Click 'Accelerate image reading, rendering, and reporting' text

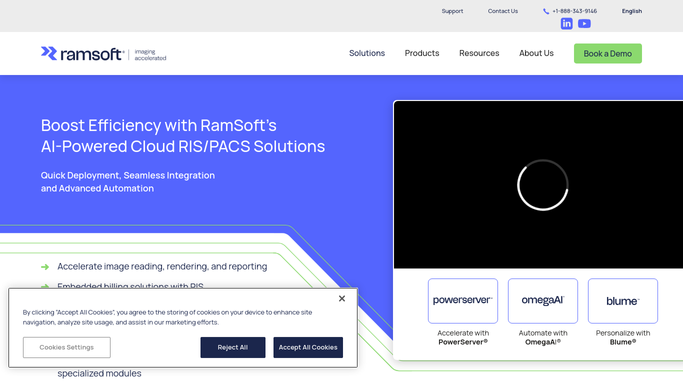click(162, 266)
